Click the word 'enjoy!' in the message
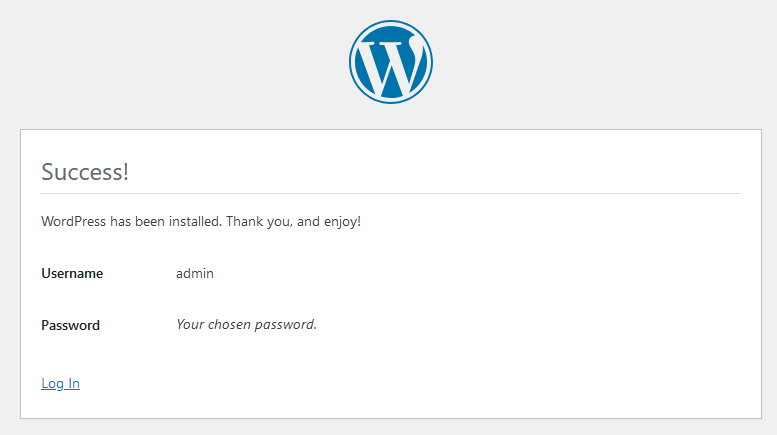Image resolution: width=777 pixels, height=435 pixels. click(341, 221)
